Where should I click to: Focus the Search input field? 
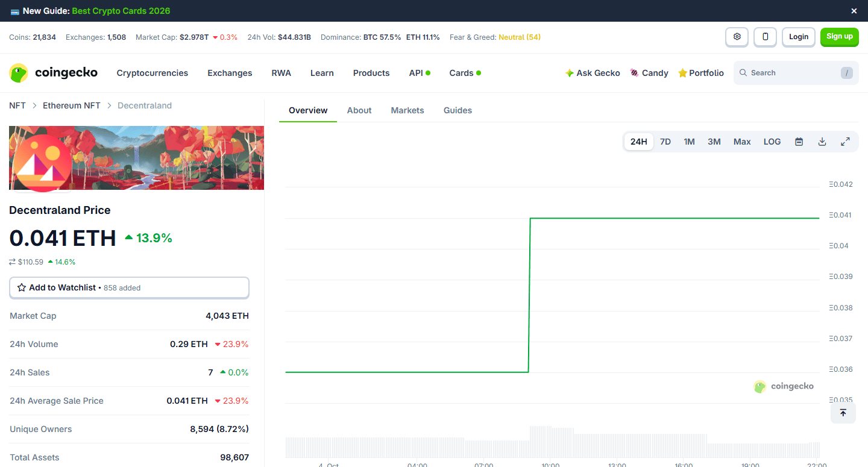click(796, 73)
